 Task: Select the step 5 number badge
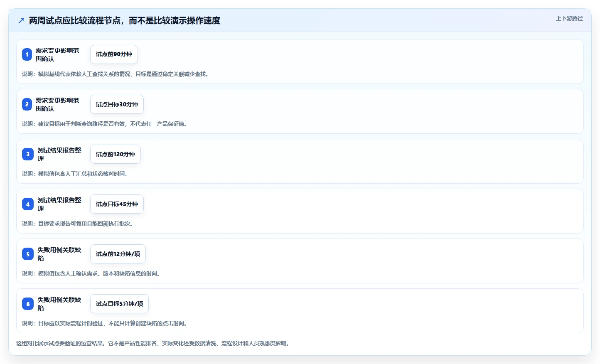pos(28,254)
